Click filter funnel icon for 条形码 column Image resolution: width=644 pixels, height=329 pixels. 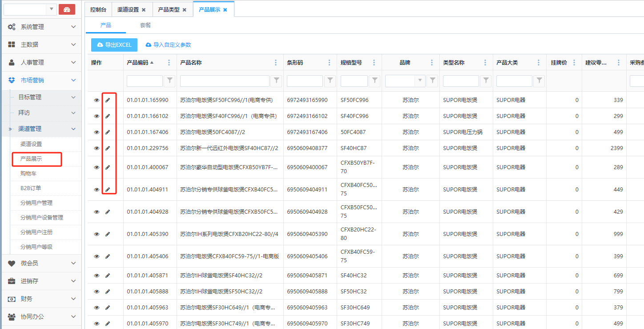pos(330,81)
